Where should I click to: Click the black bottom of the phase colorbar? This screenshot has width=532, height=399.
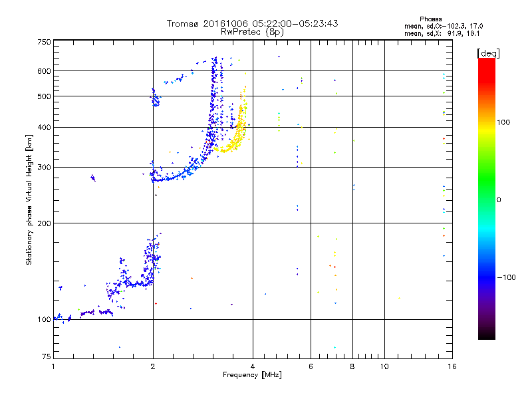click(487, 334)
